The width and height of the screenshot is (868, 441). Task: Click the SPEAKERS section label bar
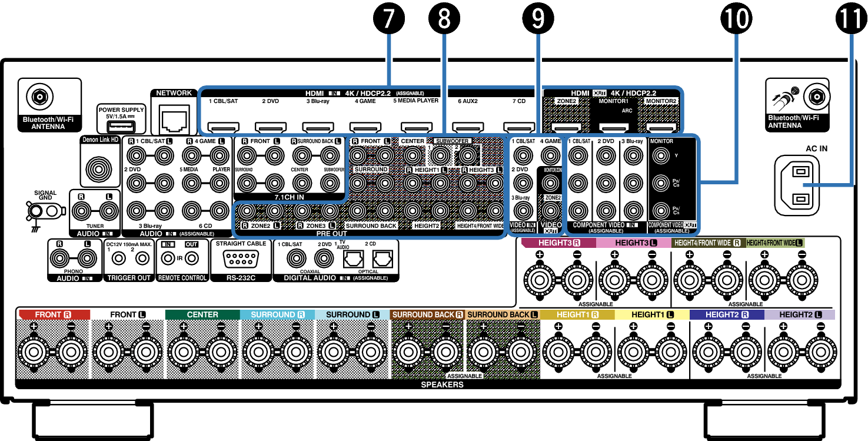click(x=441, y=384)
